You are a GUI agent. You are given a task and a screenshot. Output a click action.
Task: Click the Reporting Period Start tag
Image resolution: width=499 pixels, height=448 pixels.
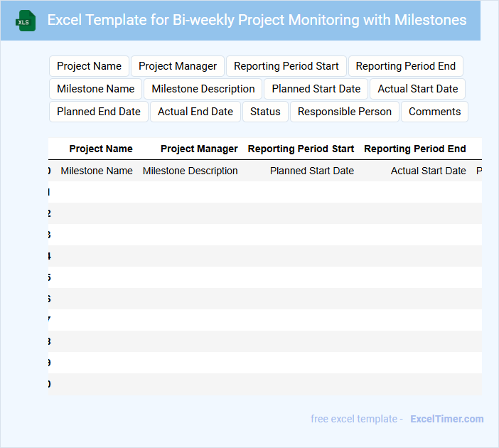click(x=286, y=66)
